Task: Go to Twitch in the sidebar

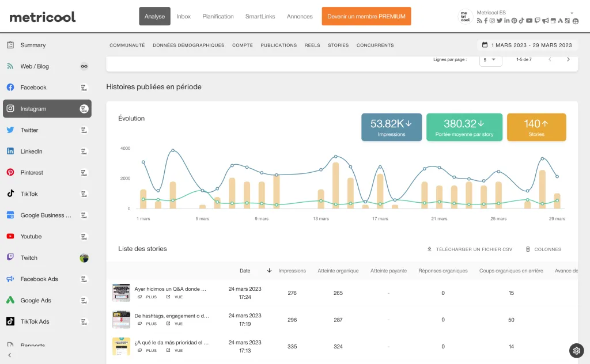Action: pos(29,258)
